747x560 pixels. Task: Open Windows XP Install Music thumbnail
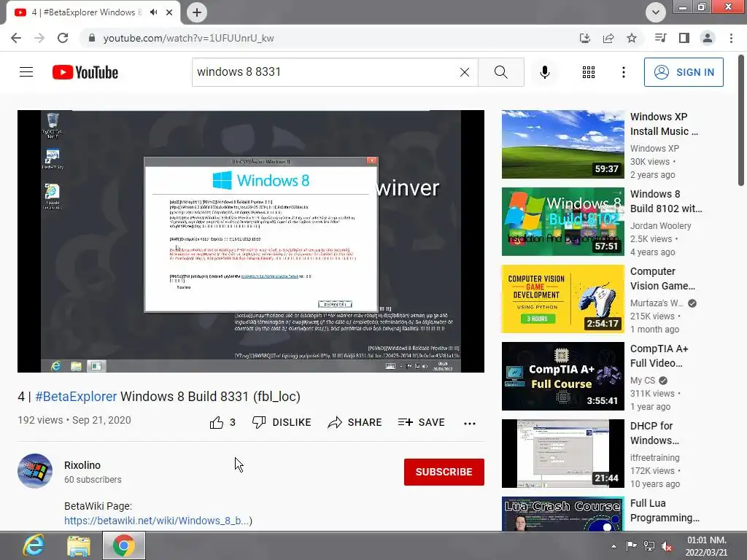click(562, 144)
